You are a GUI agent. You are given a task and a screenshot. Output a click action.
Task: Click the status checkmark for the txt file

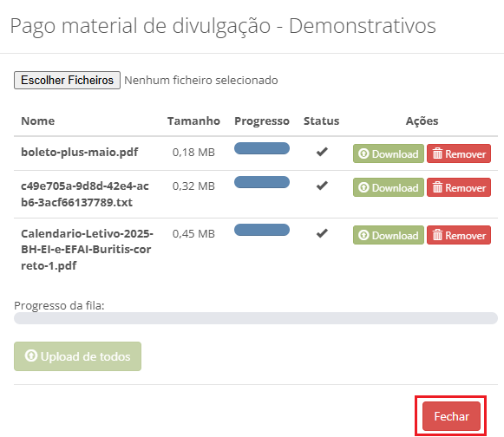coord(322,186)
